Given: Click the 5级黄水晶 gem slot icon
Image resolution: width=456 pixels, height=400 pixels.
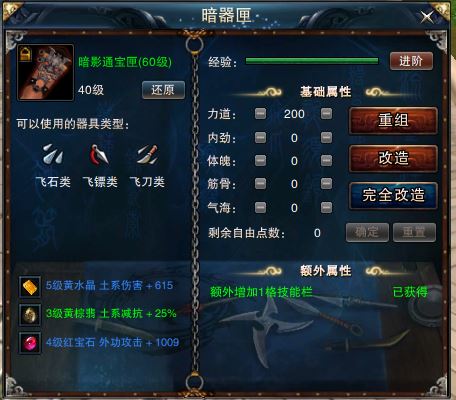Looking at the screenshot, I should pyautogui.click(x=30, y=286).
